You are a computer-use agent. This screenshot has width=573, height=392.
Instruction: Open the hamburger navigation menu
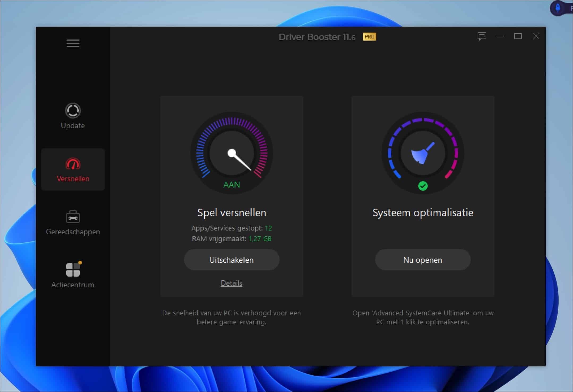(73, 43)
